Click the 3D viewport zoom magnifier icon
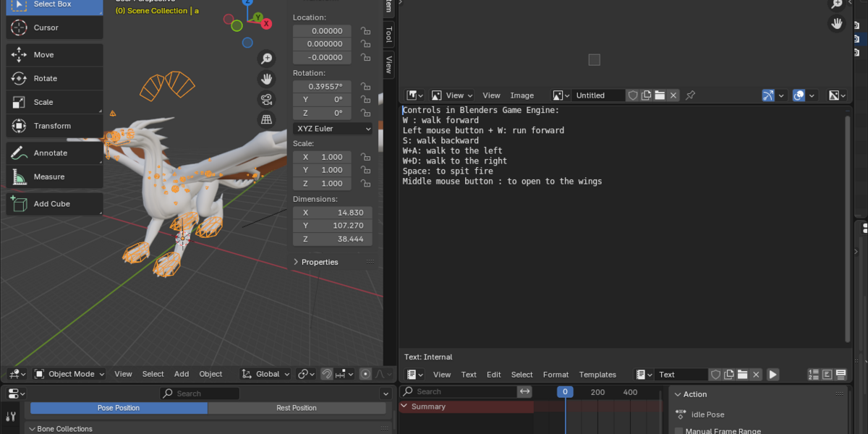 tap(267, 59)
